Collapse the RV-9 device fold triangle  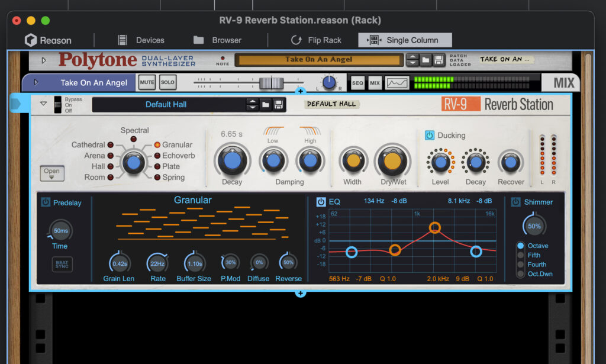click(44, 104)
